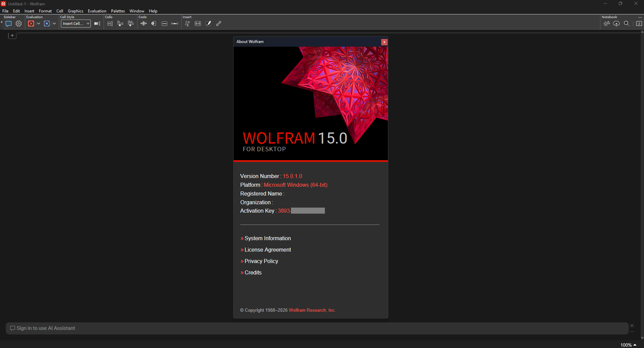Click the cell bracket style icon

tap(97, 24)
